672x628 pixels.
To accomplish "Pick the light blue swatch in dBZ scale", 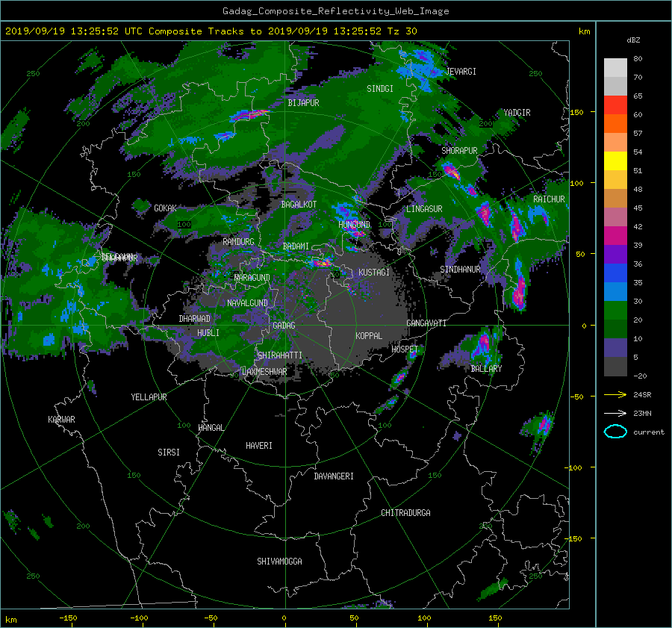I will 615,291.
